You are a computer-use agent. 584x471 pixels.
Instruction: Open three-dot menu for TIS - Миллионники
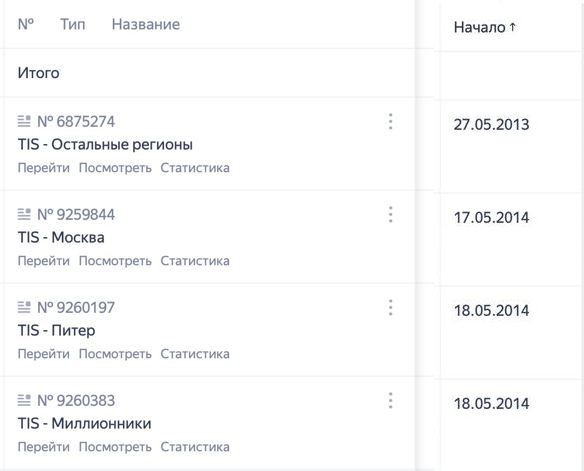390,401
